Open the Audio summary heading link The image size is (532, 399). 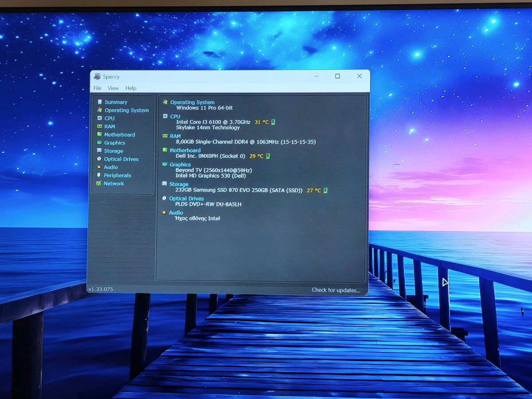coord(176,212)
